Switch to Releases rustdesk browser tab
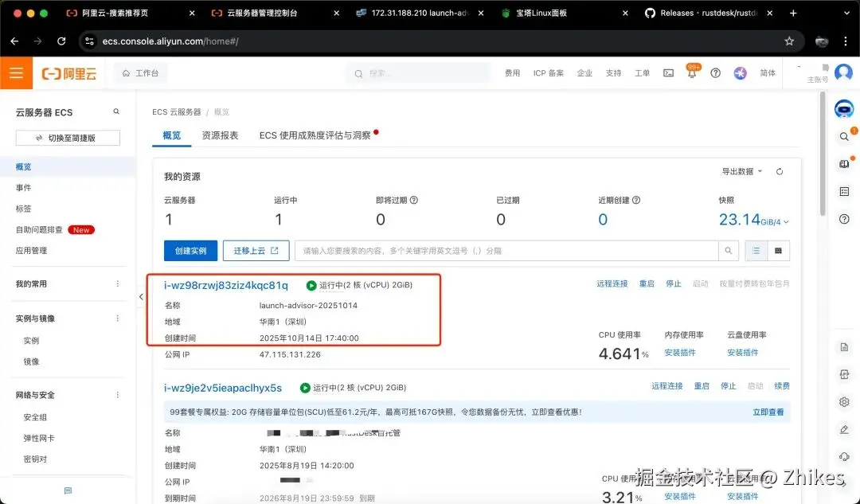Viewport: 860px width, 504px height. (x=709, y=14)
